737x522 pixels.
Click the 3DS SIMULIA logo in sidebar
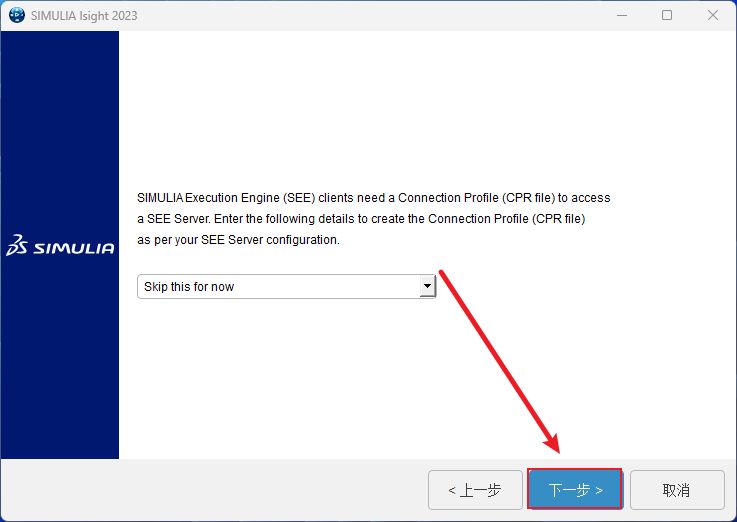tap(60, 245)
